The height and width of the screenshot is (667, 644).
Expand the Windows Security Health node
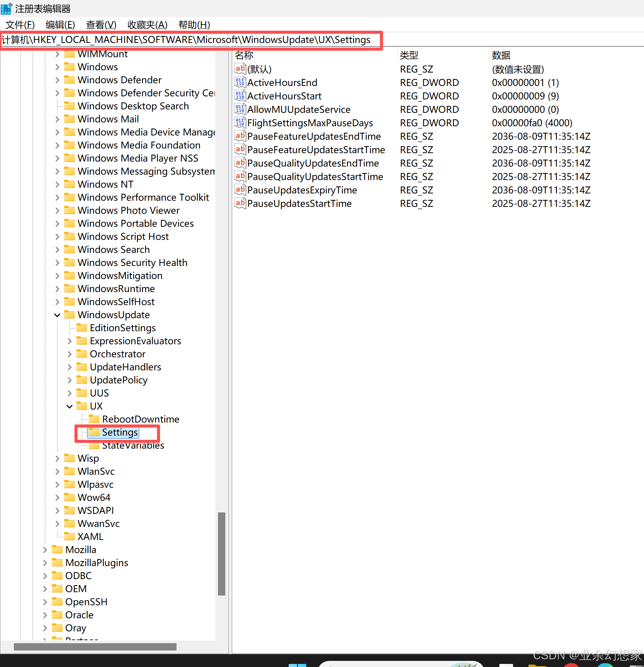pos(57,263)
